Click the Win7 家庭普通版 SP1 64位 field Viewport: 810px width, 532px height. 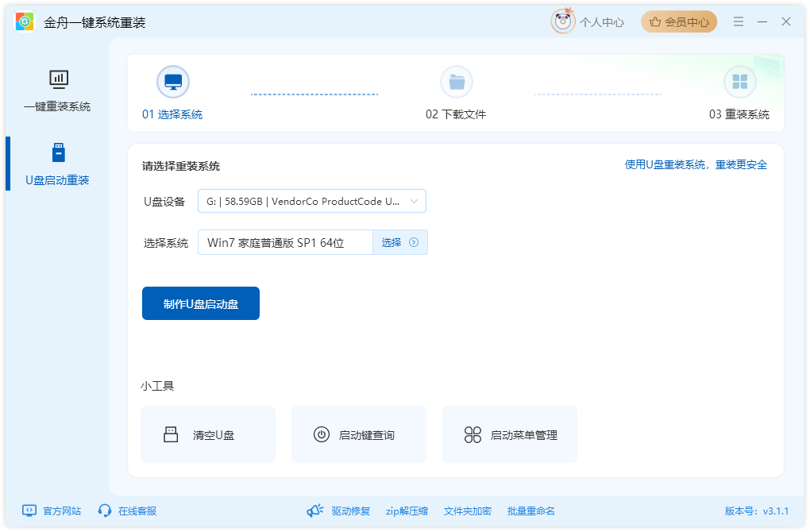(285, 242)
